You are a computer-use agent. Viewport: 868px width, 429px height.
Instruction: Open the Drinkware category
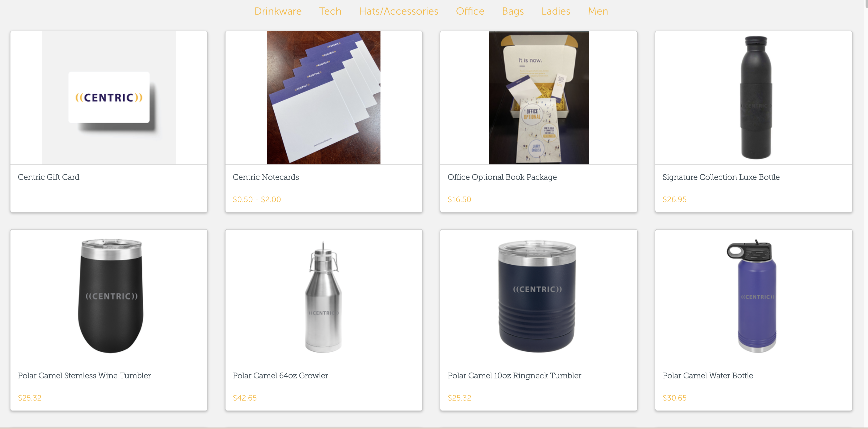pos(278,11)
